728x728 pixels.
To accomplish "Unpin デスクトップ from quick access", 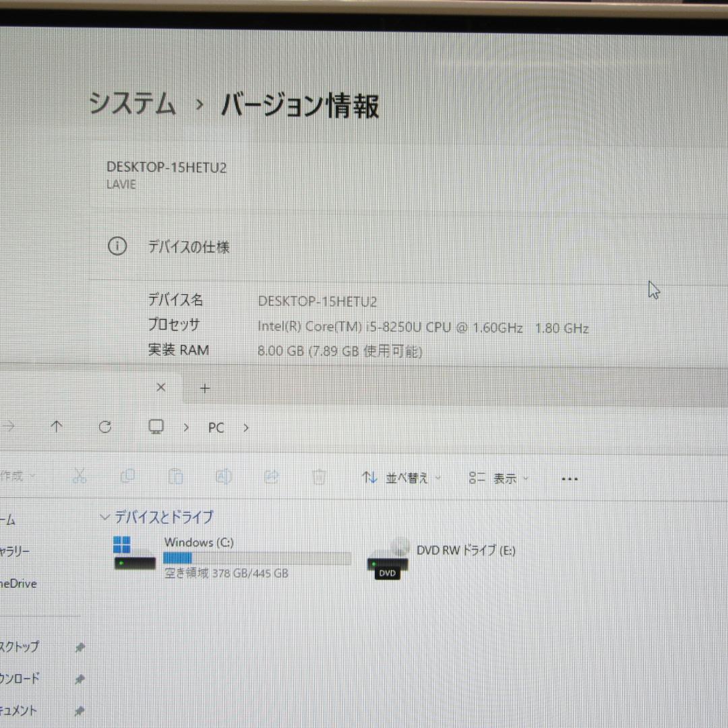I will click(x=79, y=647).
